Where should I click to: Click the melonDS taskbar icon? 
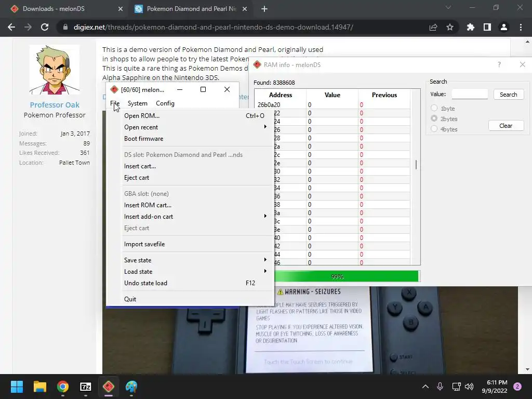[x=109, y=387]
